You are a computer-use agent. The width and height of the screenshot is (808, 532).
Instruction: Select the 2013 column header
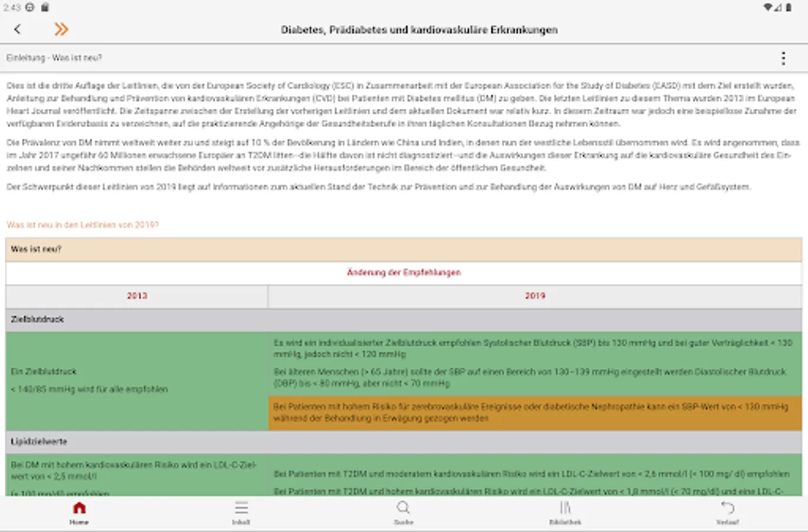point(137,296)
